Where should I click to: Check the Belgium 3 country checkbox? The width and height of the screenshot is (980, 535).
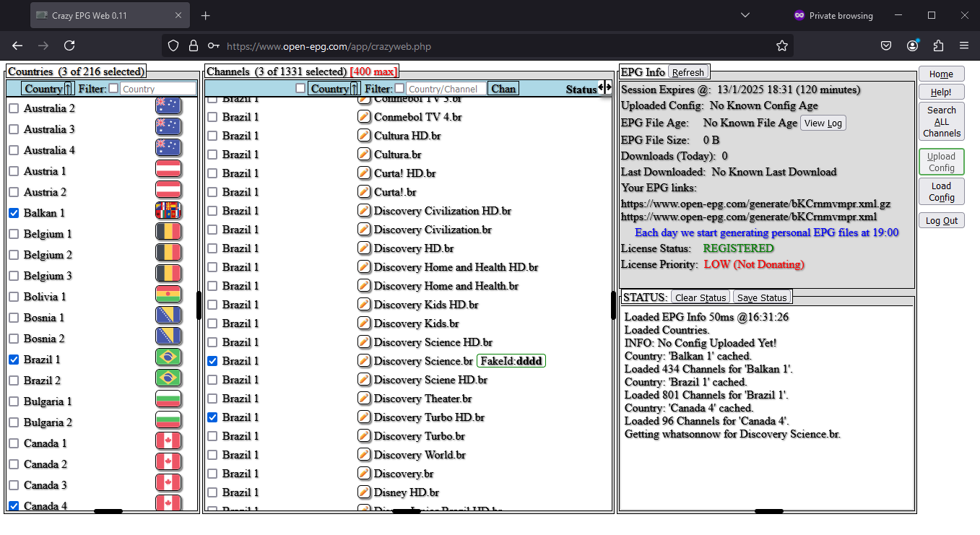[14, 276]
